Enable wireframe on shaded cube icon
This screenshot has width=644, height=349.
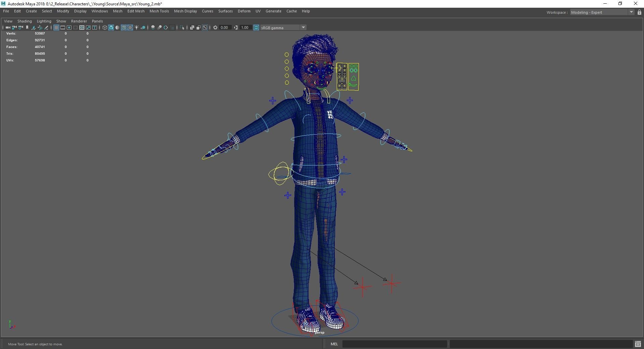[124, 28]
